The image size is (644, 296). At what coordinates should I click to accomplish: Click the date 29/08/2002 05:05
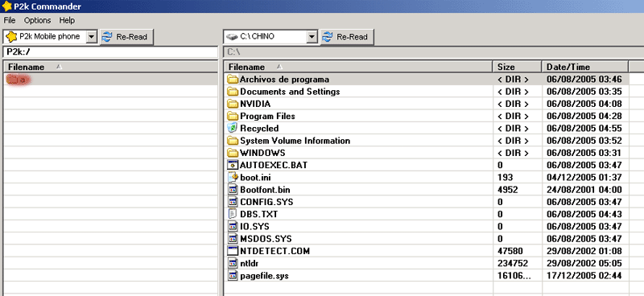pyautogui.click(x=584, y=263)
